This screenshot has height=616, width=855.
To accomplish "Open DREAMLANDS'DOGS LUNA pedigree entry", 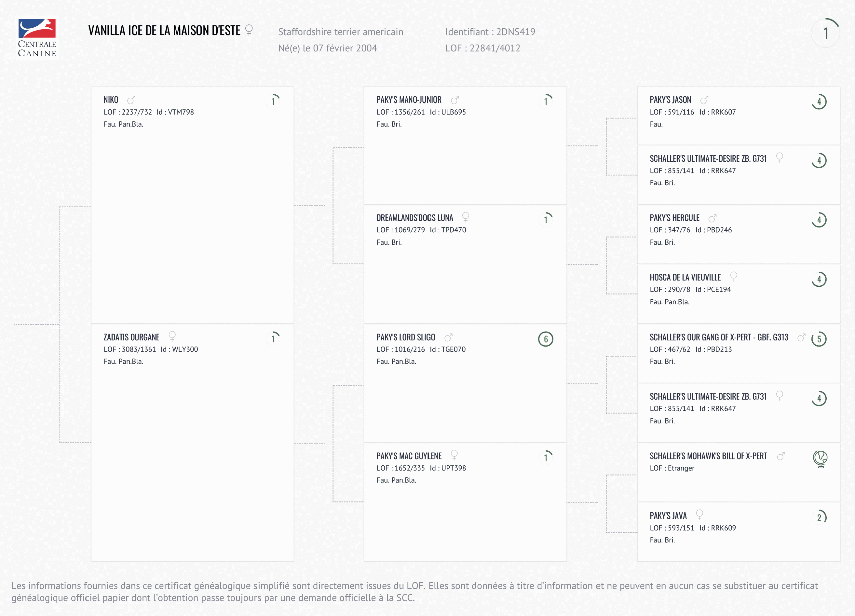I will pyautogui.click(x=414, y=218).
